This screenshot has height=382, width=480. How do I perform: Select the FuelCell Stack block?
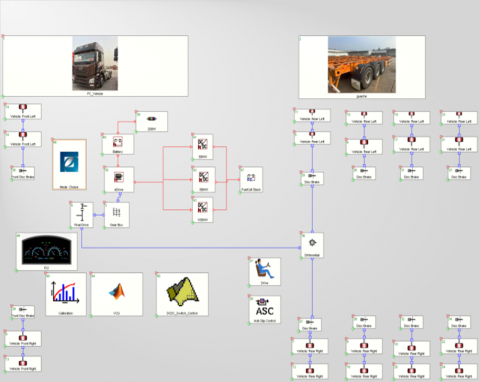[251, 180]
